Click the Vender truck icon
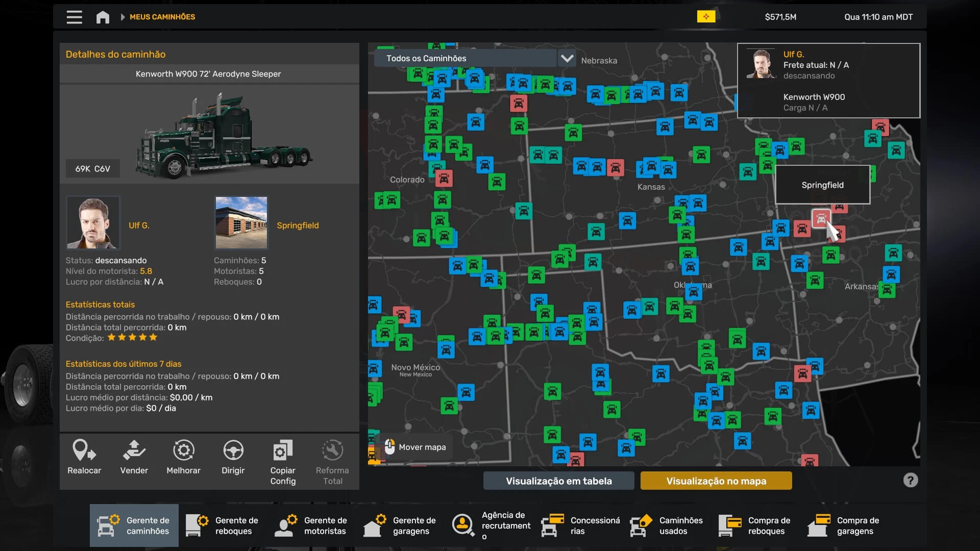Image resolution: width=980 pixels, height=551 pixels. click(x=134, y=451)
